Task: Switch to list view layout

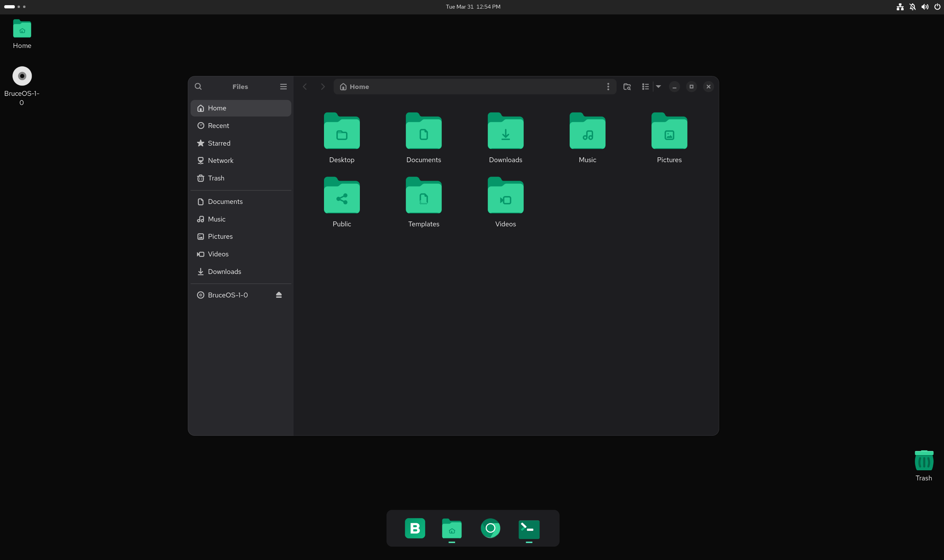Action: pyautogui.click(x=645, y=86)
